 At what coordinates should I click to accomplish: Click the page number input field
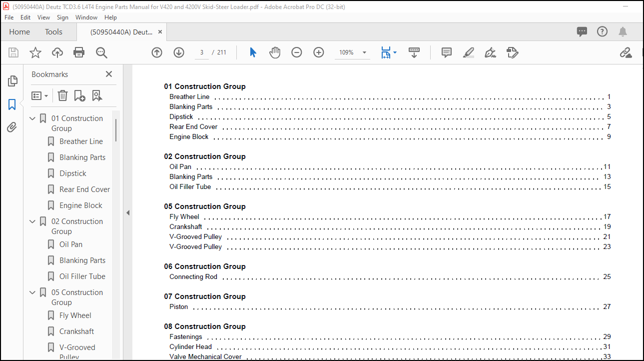[x=202, y=52]
